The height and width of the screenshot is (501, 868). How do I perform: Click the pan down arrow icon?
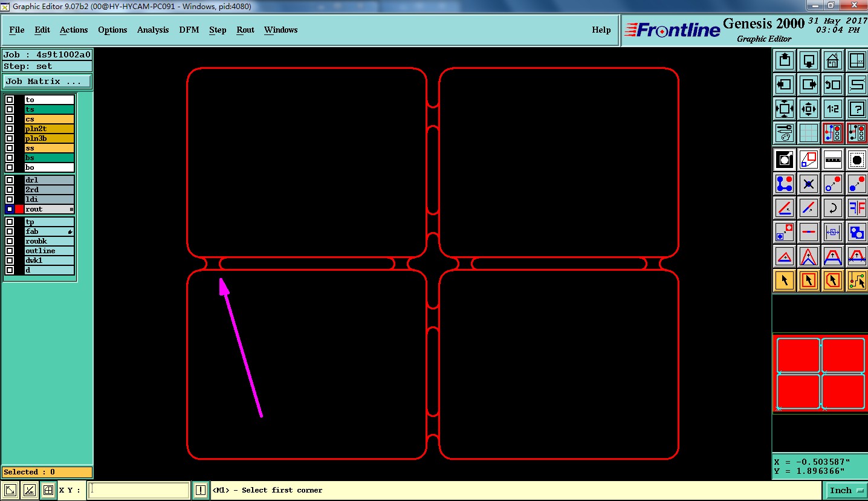click(809, 60)
